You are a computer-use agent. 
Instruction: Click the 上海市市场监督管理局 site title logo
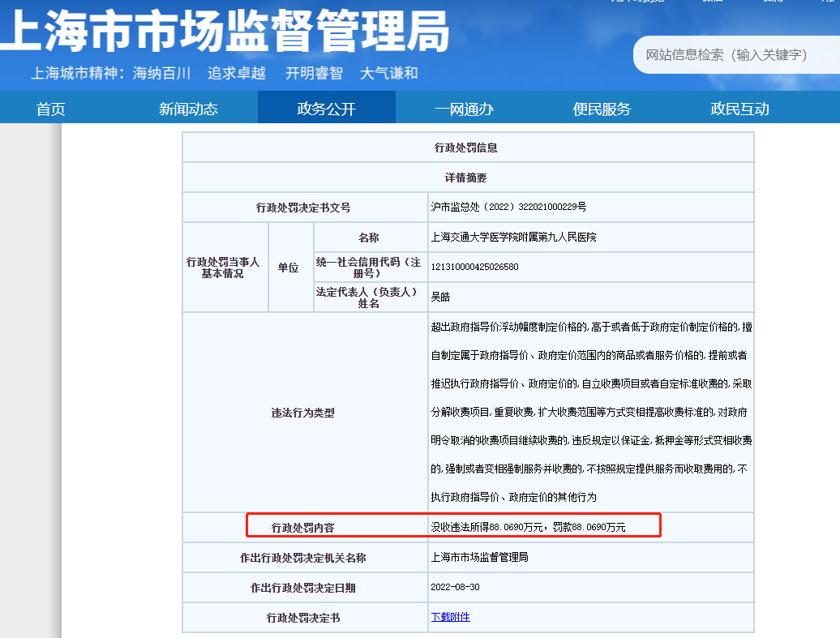(225, 32)
